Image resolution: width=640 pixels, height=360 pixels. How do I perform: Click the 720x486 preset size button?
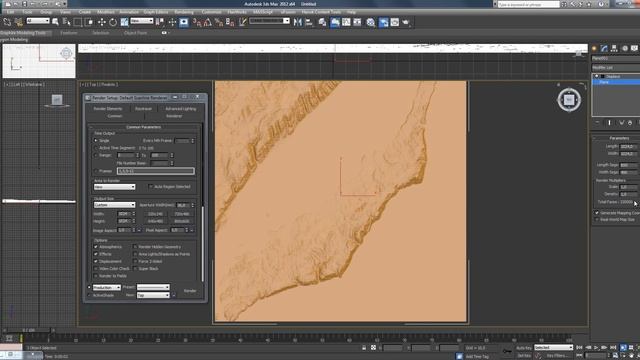tap(182, 214)
